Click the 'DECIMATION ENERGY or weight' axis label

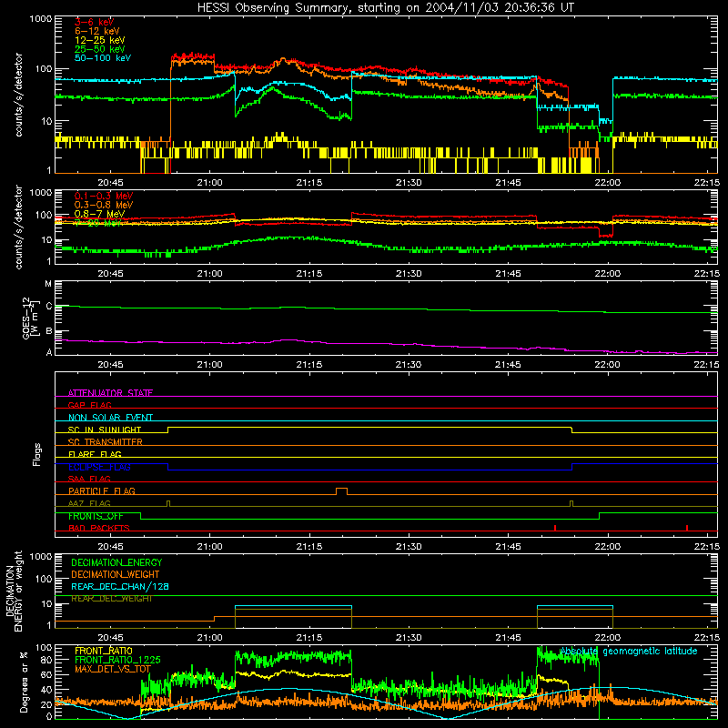(15, 591)
